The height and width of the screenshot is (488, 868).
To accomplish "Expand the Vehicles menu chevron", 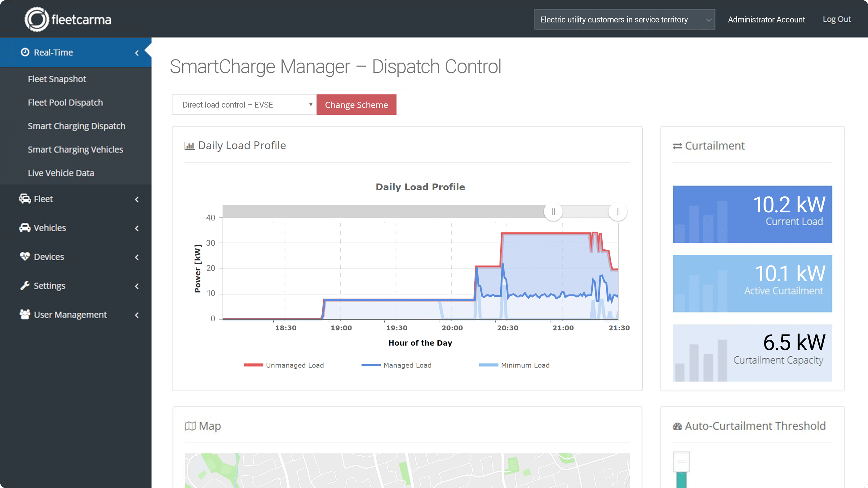I will click(137, 228).
